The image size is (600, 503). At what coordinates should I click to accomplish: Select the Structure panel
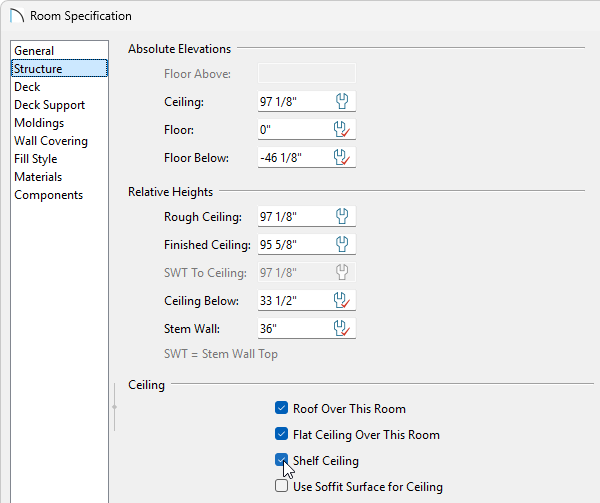pos(59,68)
